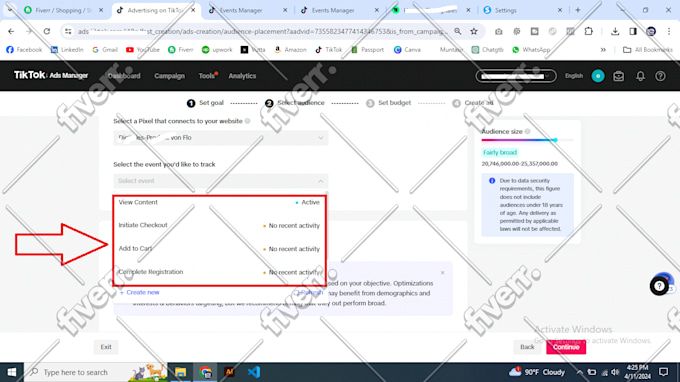Reload the current page
680x382 pixels.
coord(47,31)
